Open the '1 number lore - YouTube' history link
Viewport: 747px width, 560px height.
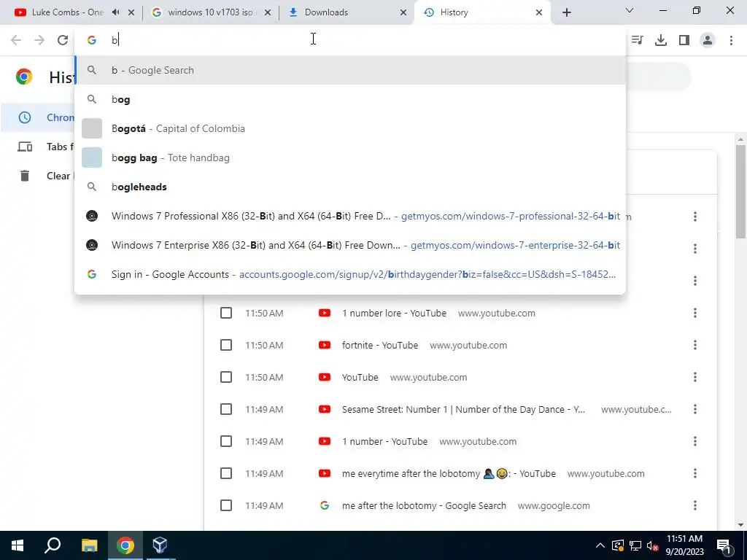click(394, 313)
